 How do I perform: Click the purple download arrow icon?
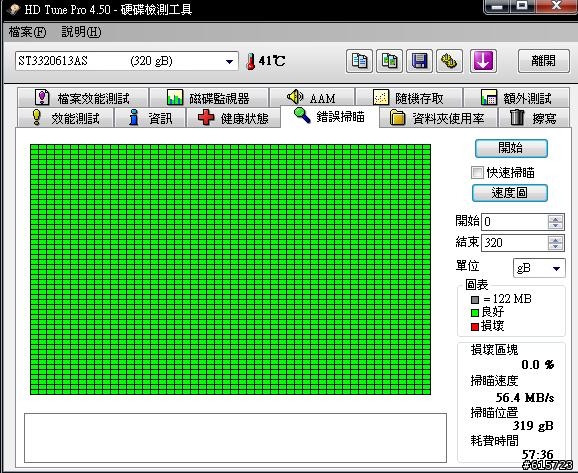click(483, 61)
